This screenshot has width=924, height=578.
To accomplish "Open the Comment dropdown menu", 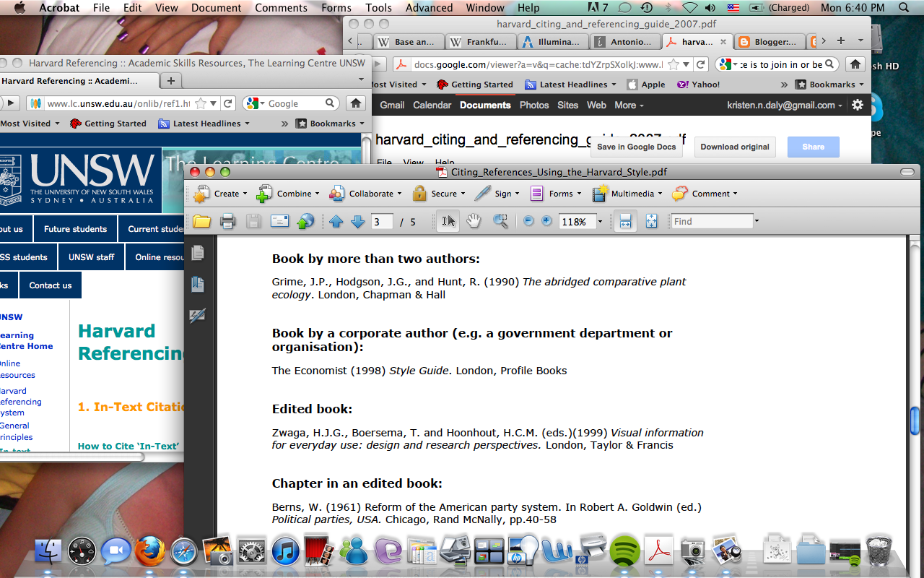I will pos(705,194).
